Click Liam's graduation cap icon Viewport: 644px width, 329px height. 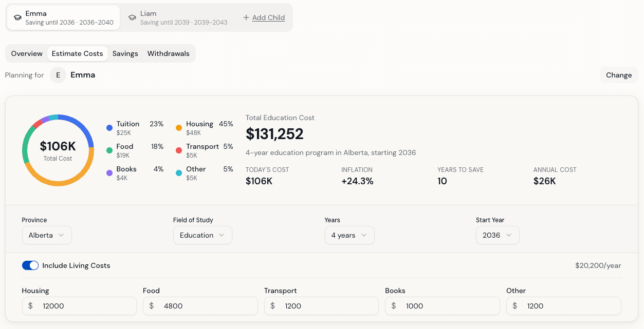click(x=133, y=17)
